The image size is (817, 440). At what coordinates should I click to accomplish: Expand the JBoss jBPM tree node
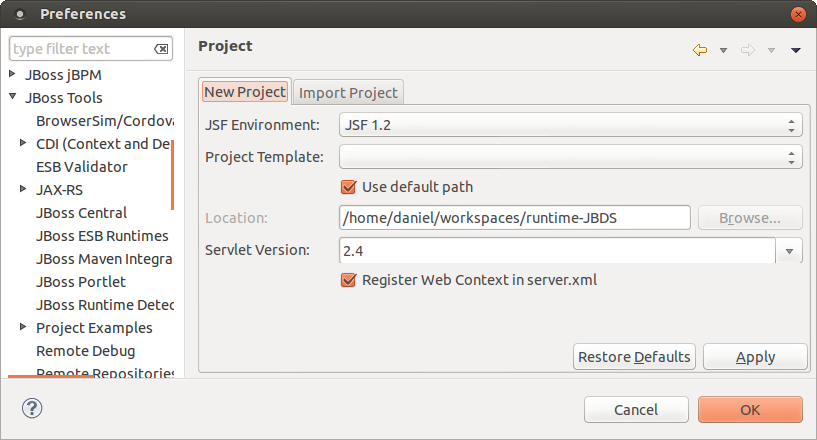coord(13,74)
